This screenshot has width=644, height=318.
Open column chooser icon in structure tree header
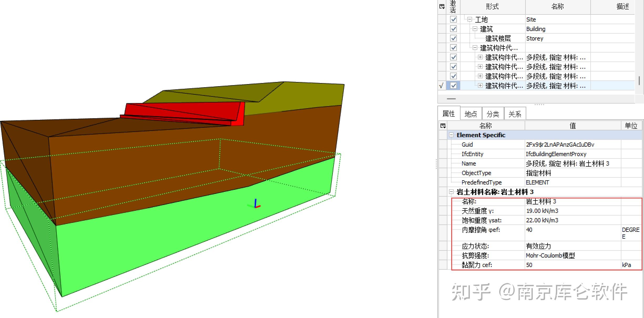442,7
